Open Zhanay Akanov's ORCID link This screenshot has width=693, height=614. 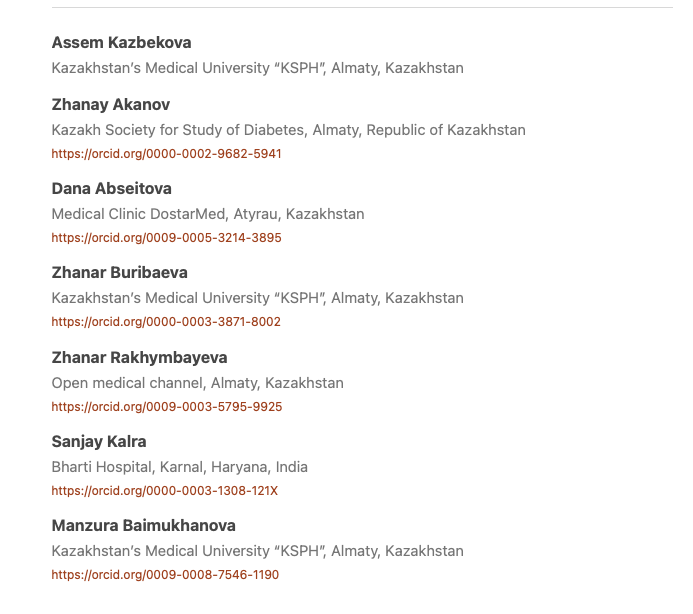pos(166,154)
